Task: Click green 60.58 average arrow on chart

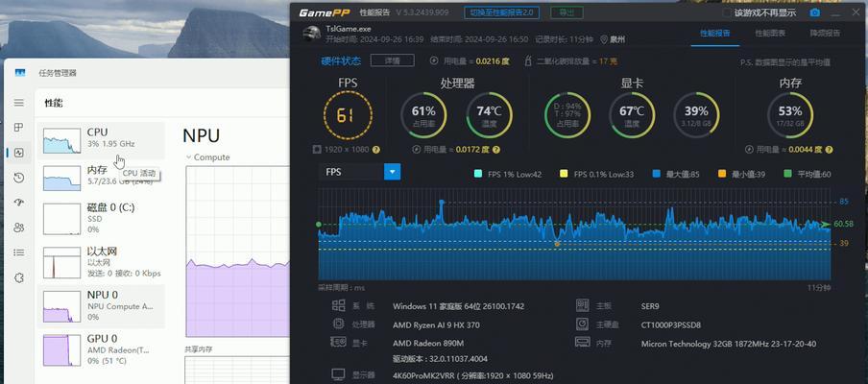Action: point(826,224)
